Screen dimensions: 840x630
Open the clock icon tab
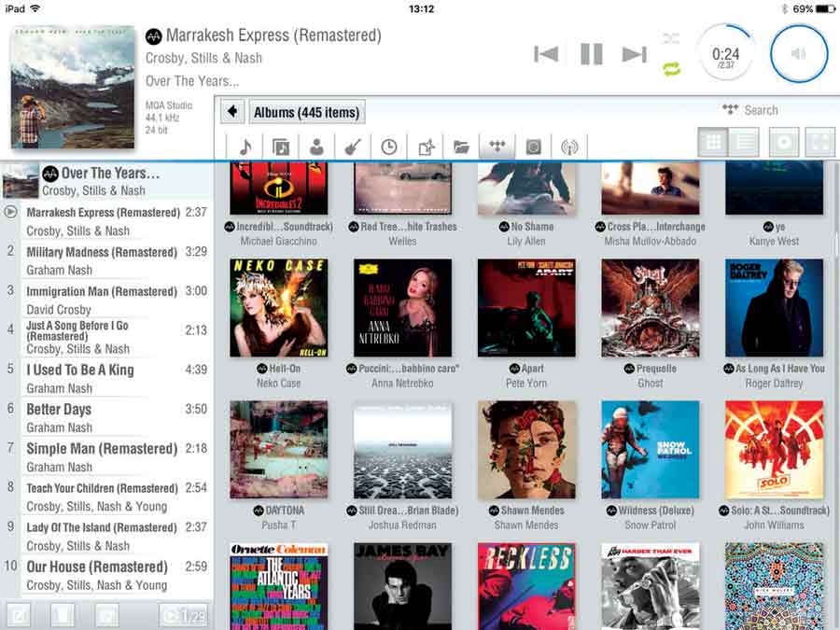click(389, 147)
